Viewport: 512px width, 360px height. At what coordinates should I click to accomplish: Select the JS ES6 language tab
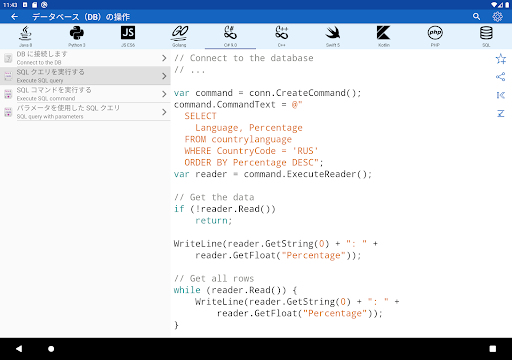coord(128,36)
